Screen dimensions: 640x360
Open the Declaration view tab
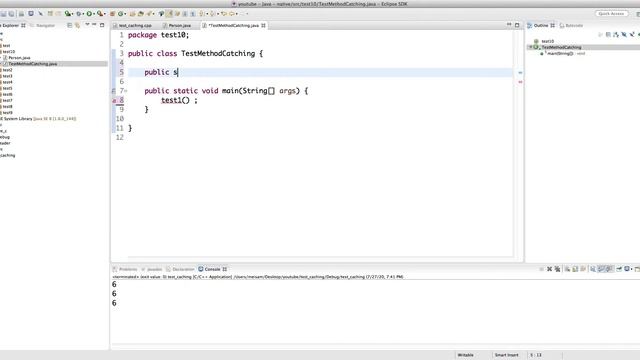pos(180,269)
